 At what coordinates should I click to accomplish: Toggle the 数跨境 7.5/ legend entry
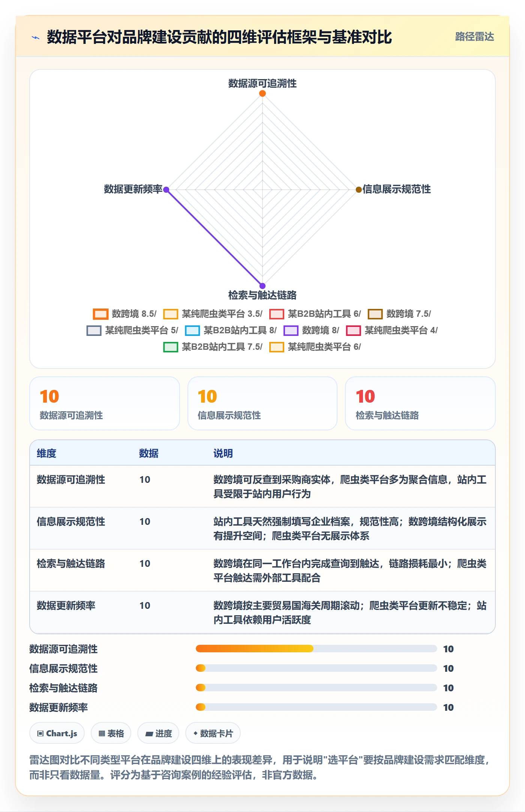(x=399, y=314)
